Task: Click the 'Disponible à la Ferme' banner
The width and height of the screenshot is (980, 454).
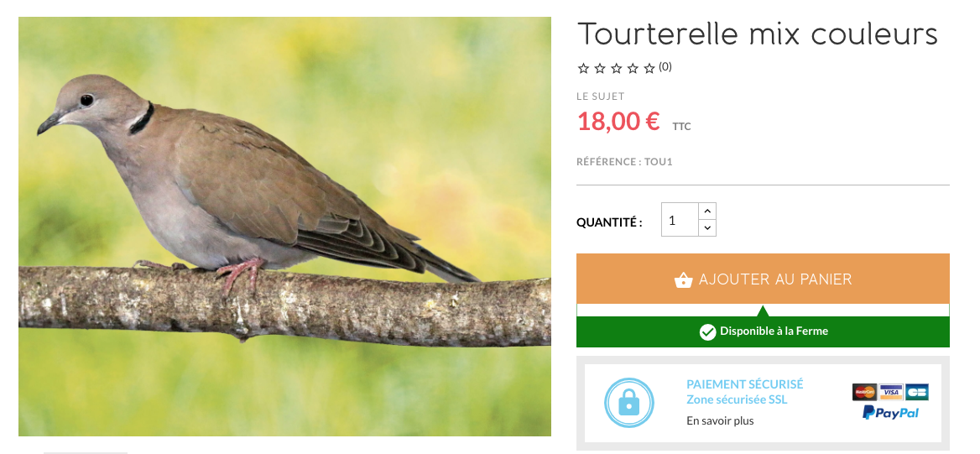Action: [763, 331]
